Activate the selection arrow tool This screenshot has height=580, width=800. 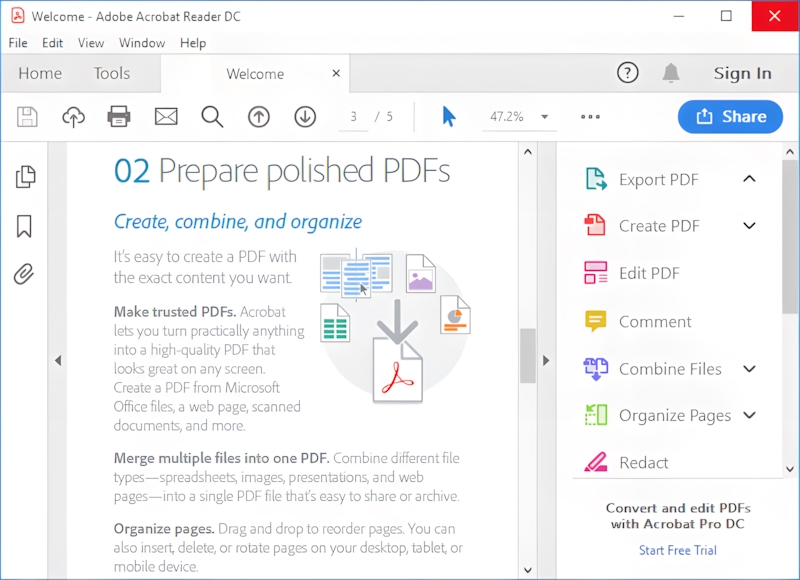449,117
